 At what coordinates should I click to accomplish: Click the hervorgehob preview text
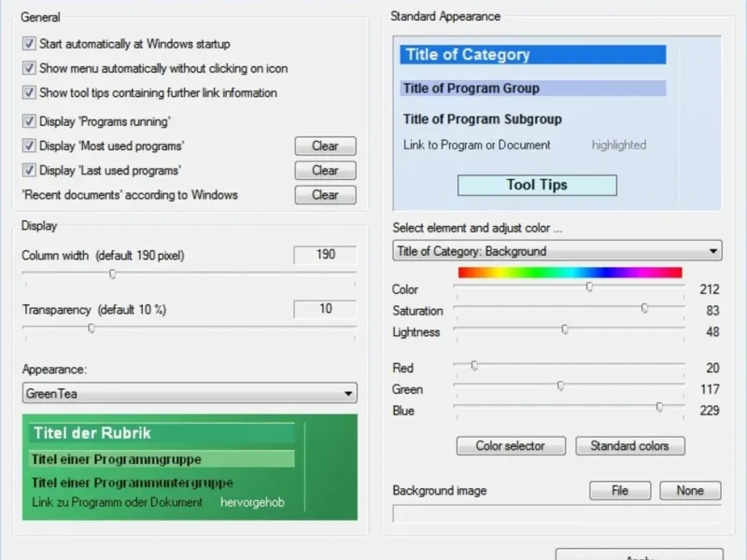click(252, 502)
